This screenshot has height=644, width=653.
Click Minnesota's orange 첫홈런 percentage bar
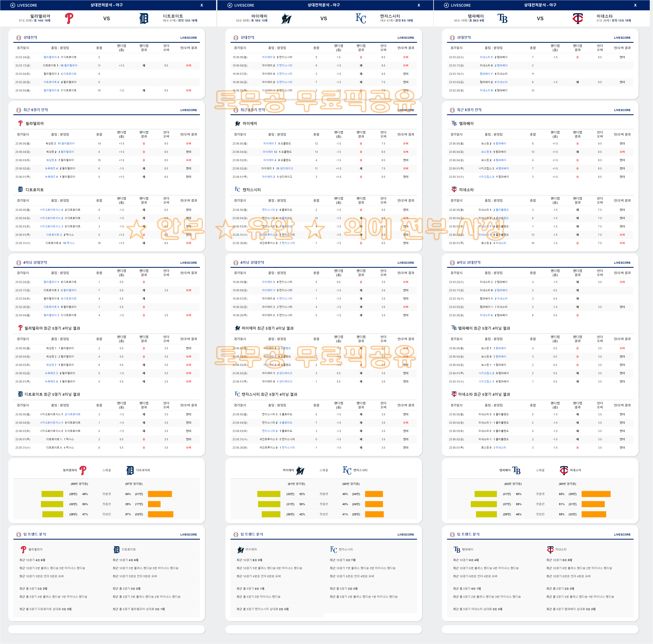tap(593, 504)
